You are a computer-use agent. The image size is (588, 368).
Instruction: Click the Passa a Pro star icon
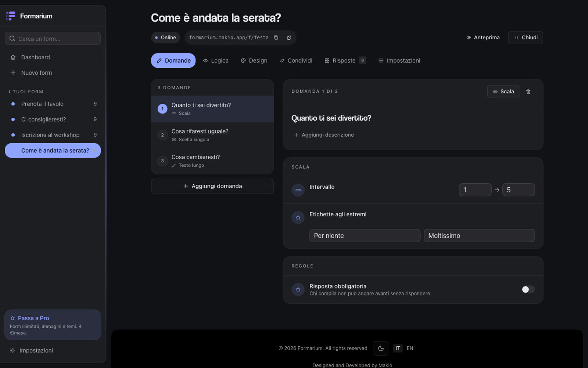tap(13, 318)
